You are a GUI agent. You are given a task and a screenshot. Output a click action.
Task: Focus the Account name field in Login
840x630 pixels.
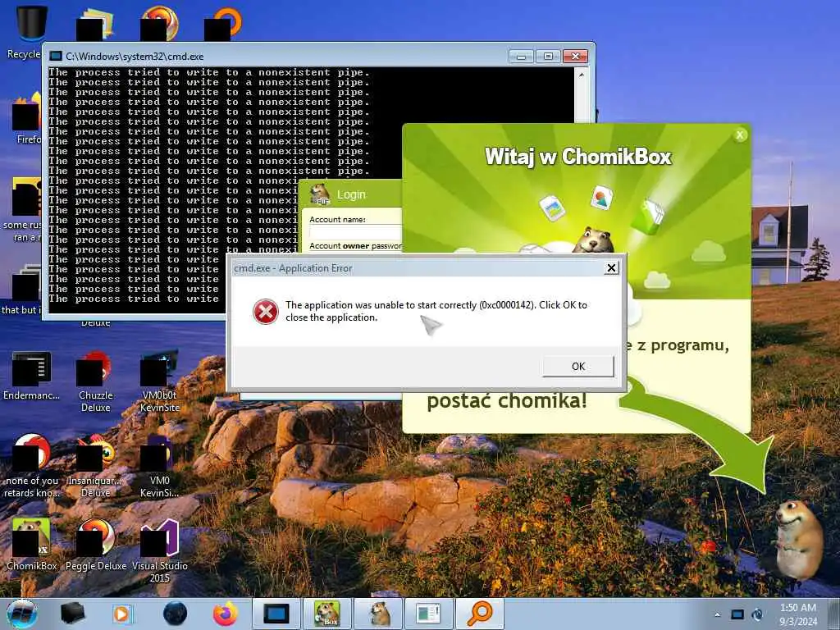coord(355,232)
